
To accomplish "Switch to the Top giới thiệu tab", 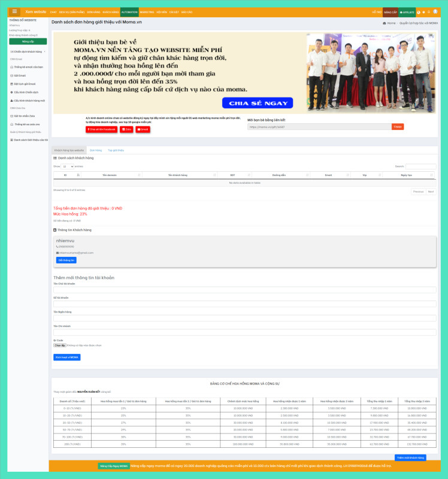I will point(116,150).
